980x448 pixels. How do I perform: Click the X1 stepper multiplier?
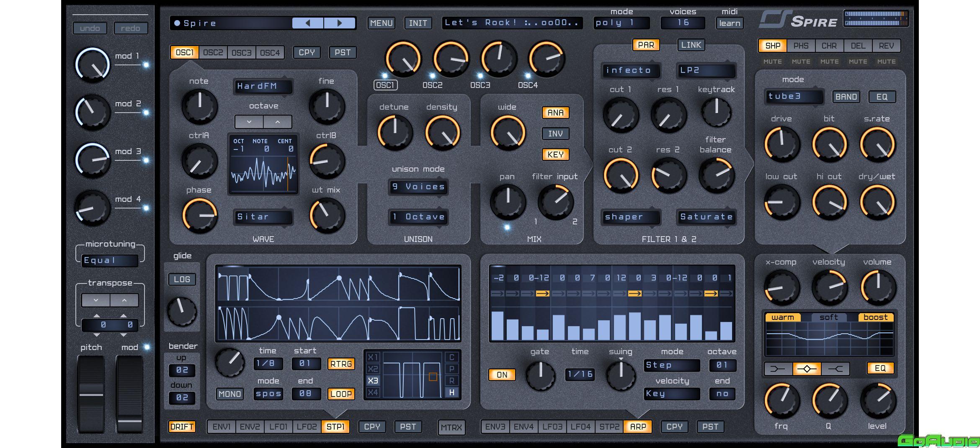pos(373,357)
